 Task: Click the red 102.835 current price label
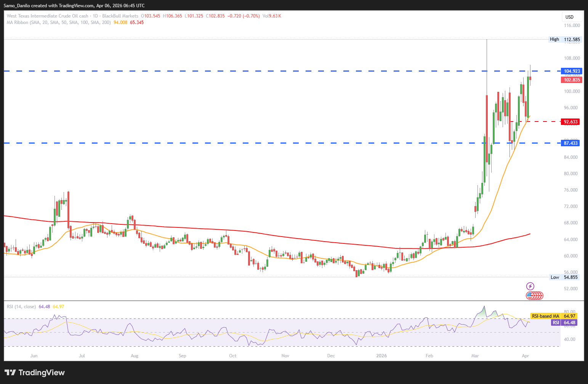click(x=572, y=80)
